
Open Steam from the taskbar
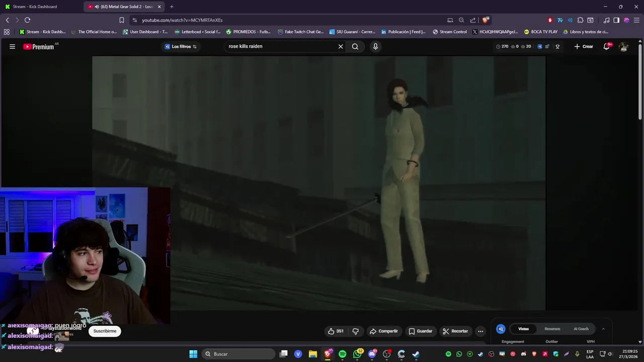[416, 354]
